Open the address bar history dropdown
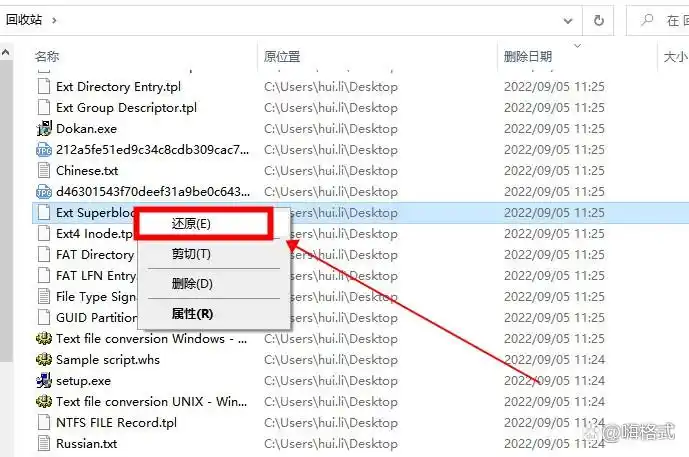Image resolution: width=689 pixels, height=457 pixels. coord(568,21)
